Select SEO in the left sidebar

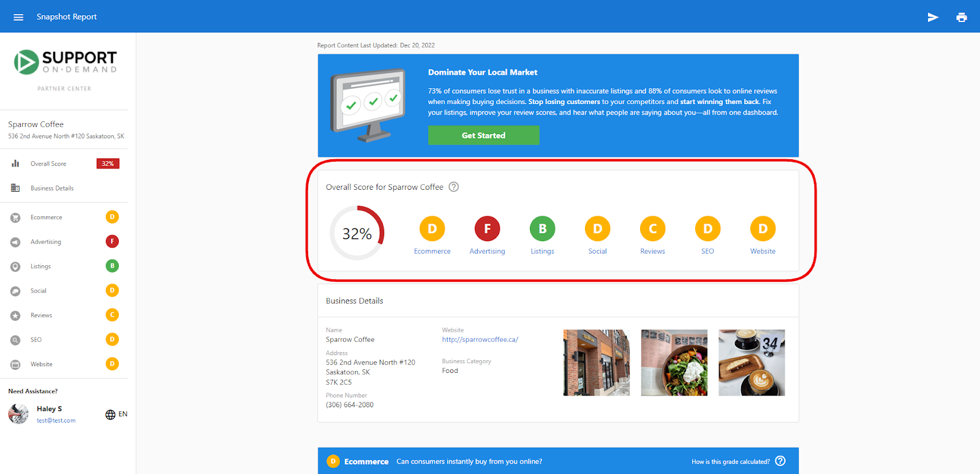point(36,340)
